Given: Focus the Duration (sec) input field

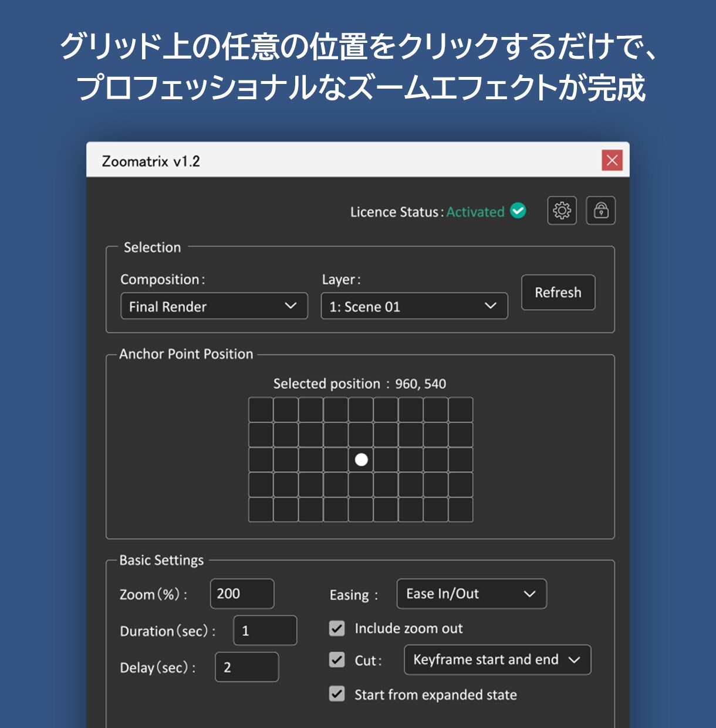Looking at the screenshot, I should tap(265, 631).
